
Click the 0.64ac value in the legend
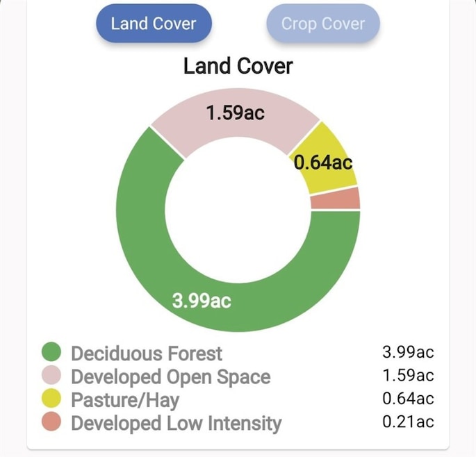tap(408, 399)
